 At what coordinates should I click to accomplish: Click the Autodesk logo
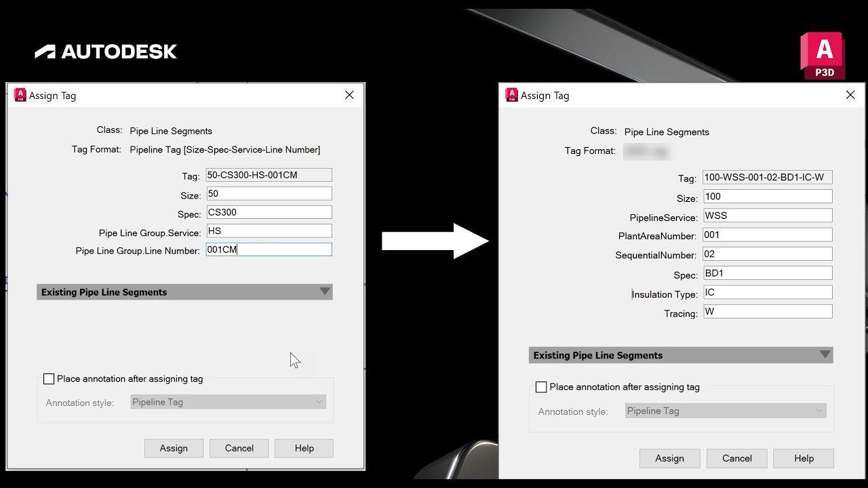click(106, 52)
